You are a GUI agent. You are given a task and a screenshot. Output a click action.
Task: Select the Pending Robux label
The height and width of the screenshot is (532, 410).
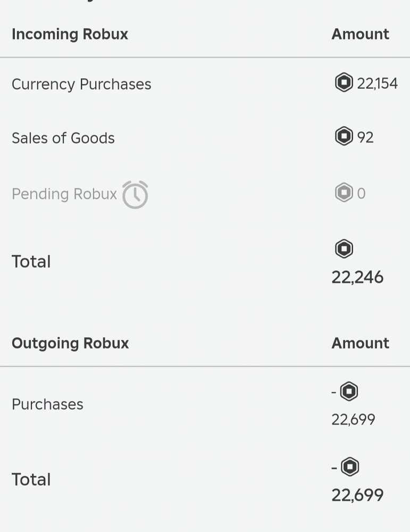pos(64,194)
